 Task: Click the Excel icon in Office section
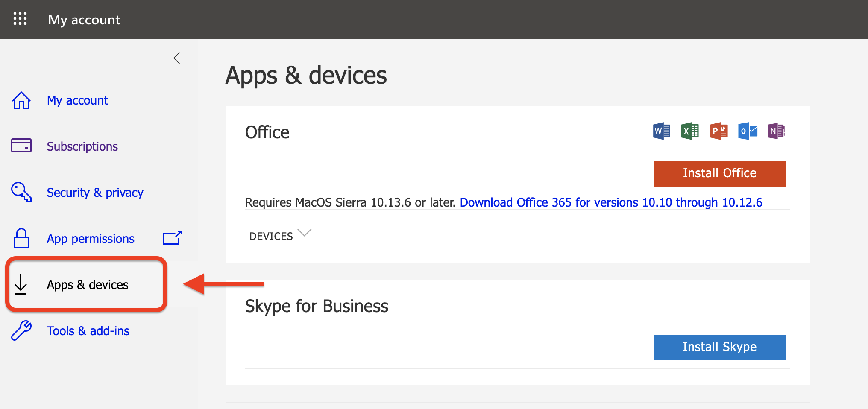pyautogui.click(x=690, y=131)
